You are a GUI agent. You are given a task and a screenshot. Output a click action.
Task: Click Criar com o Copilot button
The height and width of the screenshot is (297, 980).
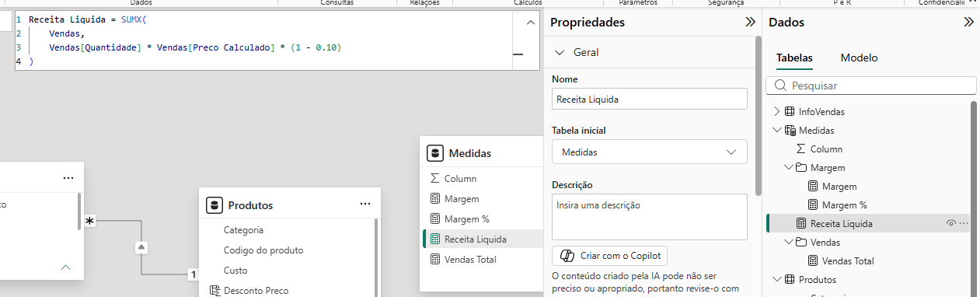609,256
